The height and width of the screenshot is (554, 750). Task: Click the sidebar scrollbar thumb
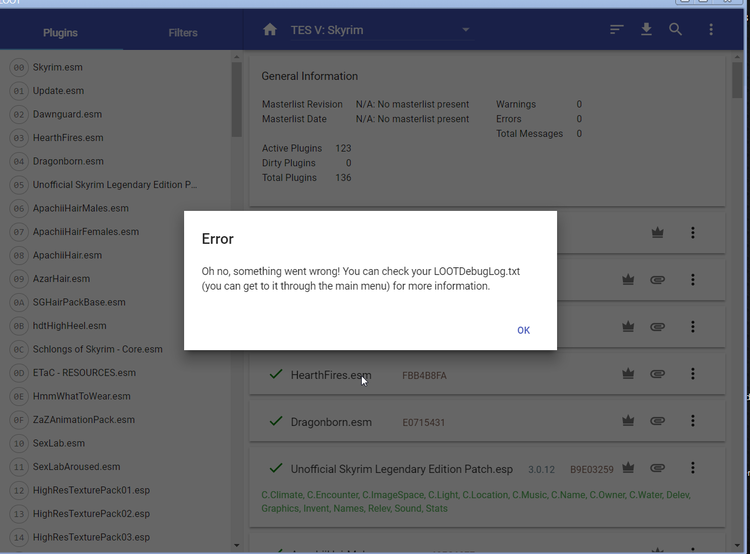[x=237, y=100]
